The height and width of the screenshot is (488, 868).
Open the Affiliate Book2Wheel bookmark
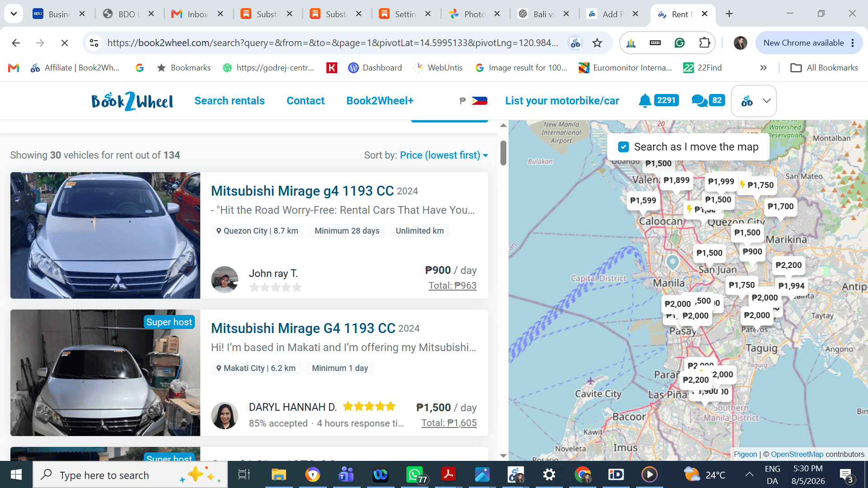tap(75, 68)
